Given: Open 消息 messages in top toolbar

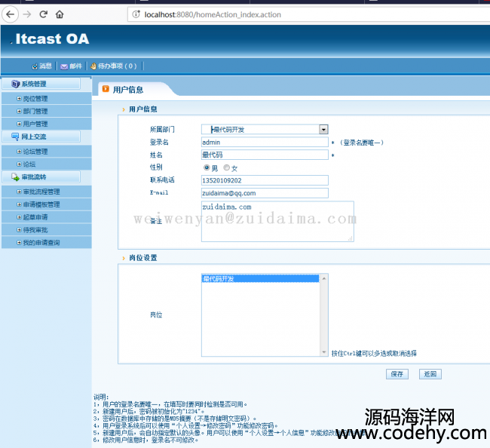Looking at the screenshot, I should tap(42, 66).
